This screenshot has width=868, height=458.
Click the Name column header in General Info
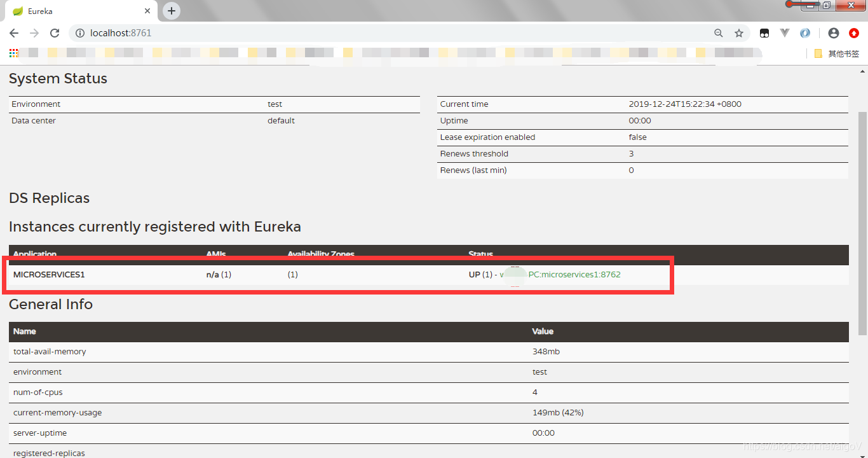(x=25, y=331)
